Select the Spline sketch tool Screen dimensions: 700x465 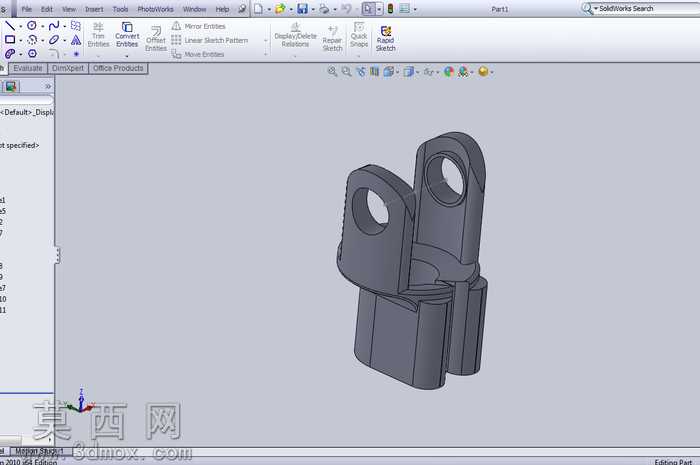(x=54, y=26)
